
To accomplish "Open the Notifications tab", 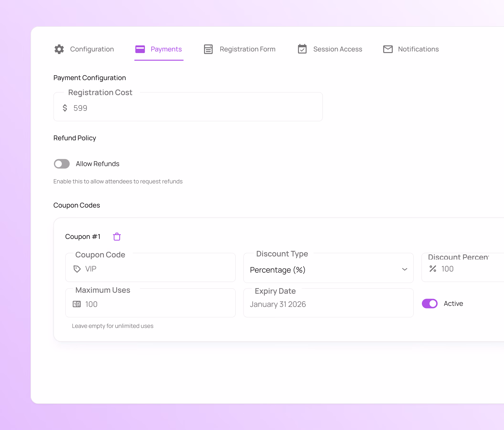I will [411, 49].
